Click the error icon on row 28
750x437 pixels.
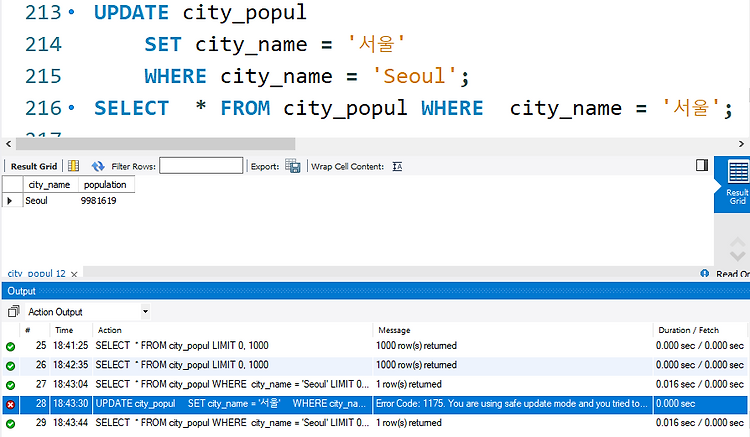click(10, 404)
